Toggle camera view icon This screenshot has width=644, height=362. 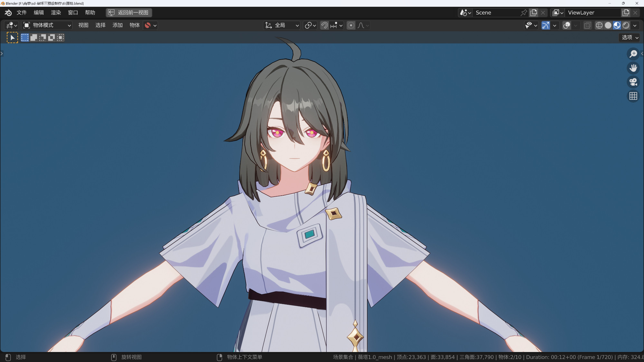tap(633, 82)
